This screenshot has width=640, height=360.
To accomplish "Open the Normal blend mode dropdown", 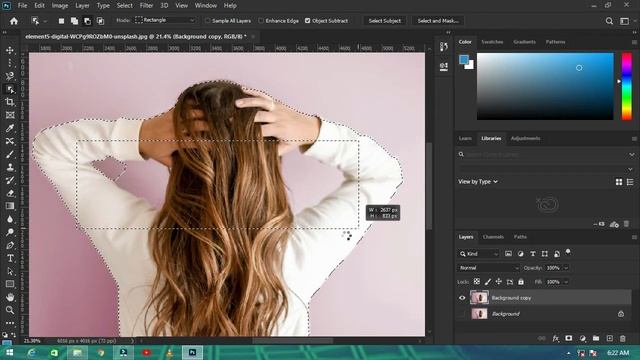I will [488, 268].
